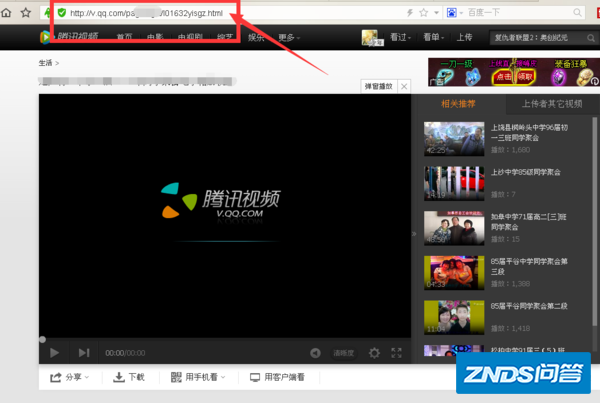Click the video progress bar handle
The image size is (600, 403).
pyautogui.click(x=42, y=339)
